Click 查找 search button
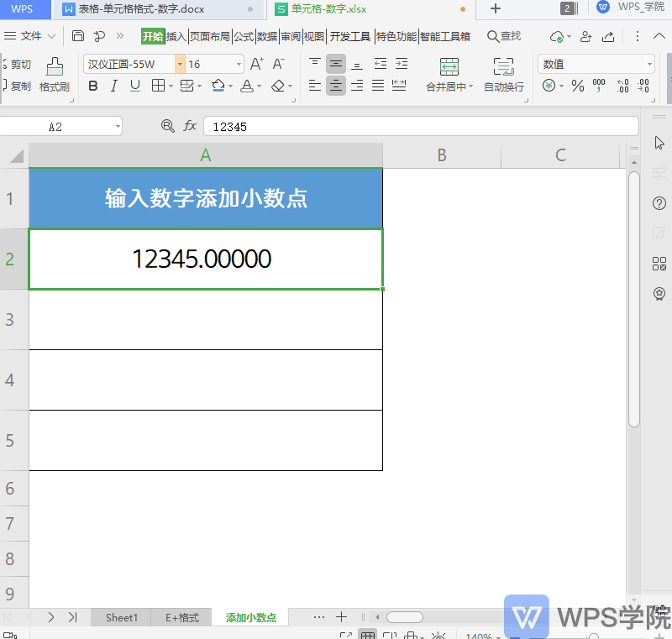Viewport: 672px width, 639px height. tap(505, 36)
